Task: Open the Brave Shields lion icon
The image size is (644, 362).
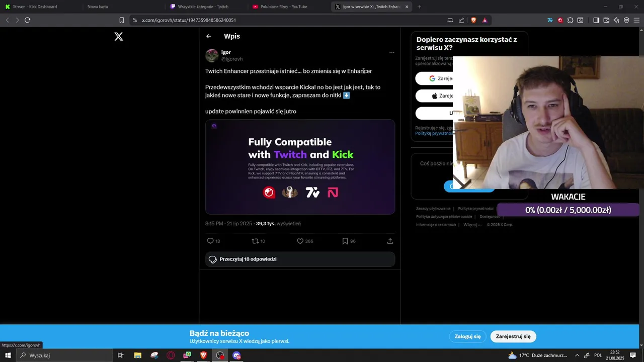Action: click(473, 20)
